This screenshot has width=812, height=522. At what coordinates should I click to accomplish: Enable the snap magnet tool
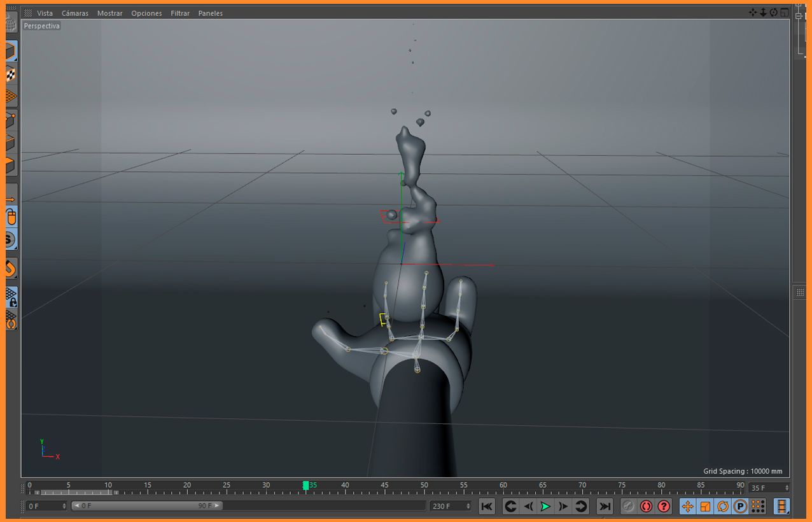10,268
